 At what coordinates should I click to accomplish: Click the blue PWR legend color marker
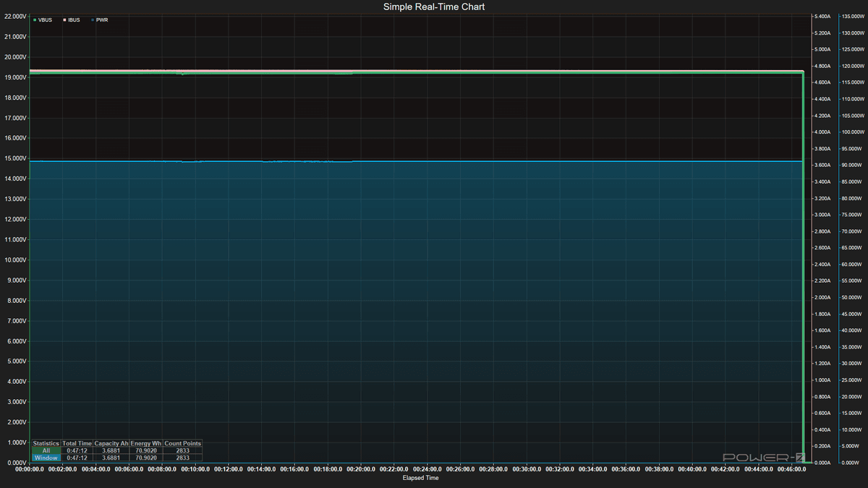(93, 20)
